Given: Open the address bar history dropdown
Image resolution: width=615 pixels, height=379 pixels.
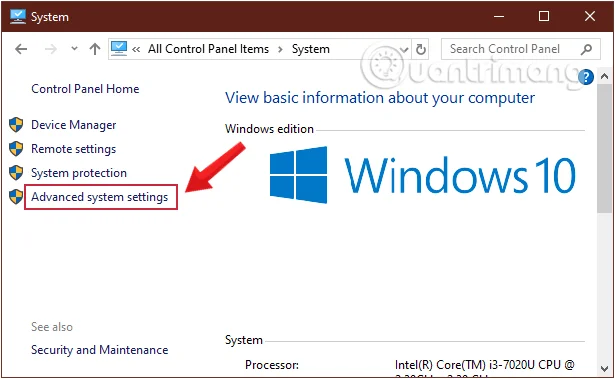Looking at the screenshot, I should pos(404,49).
